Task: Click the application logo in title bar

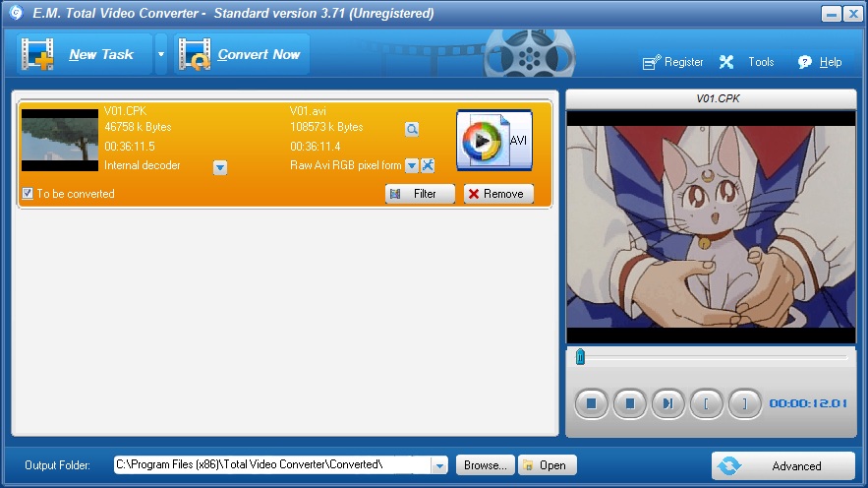Action: pos(16,13)
